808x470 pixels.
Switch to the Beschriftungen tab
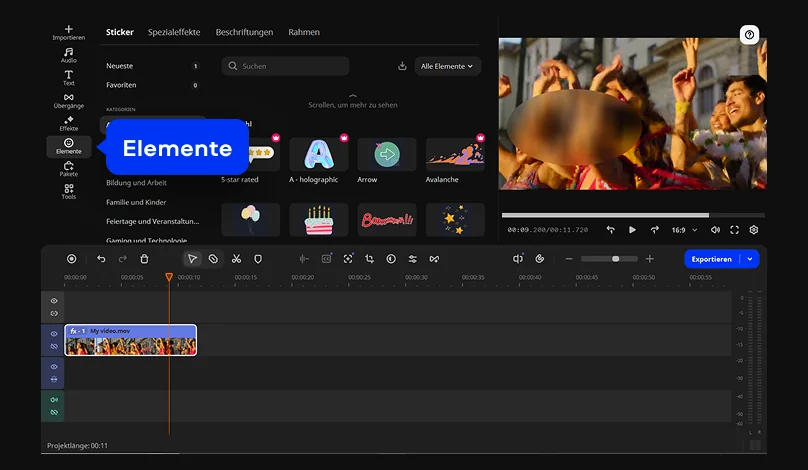click(244, 32)
